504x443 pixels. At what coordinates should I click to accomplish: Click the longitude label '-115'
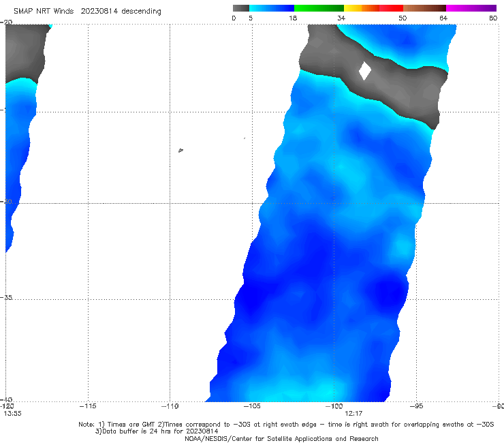pos(88,406)
